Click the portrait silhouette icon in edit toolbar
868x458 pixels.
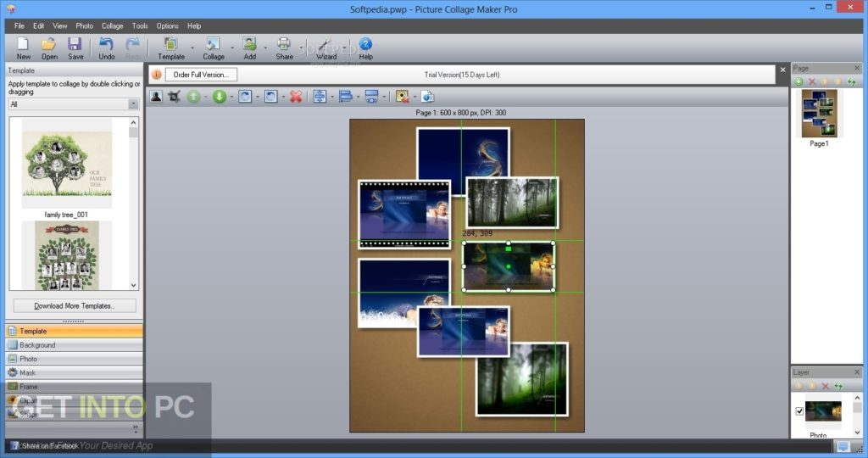(156, 97)
